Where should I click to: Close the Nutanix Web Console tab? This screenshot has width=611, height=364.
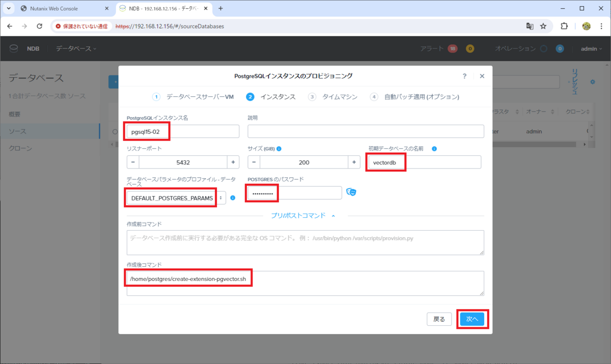[106, 9]
